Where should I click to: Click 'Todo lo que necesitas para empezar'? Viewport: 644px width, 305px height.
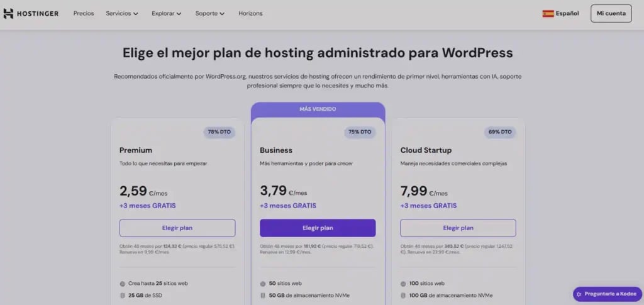164,164
